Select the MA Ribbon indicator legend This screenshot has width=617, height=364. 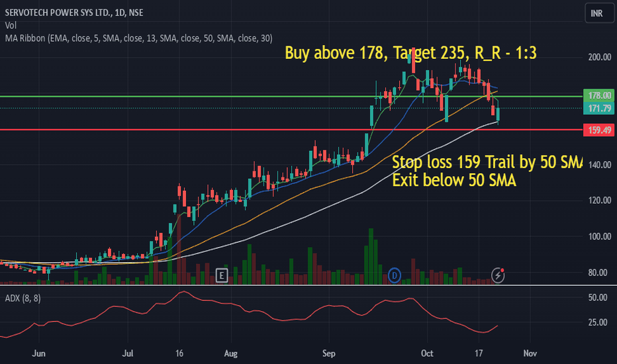(138, 38)
